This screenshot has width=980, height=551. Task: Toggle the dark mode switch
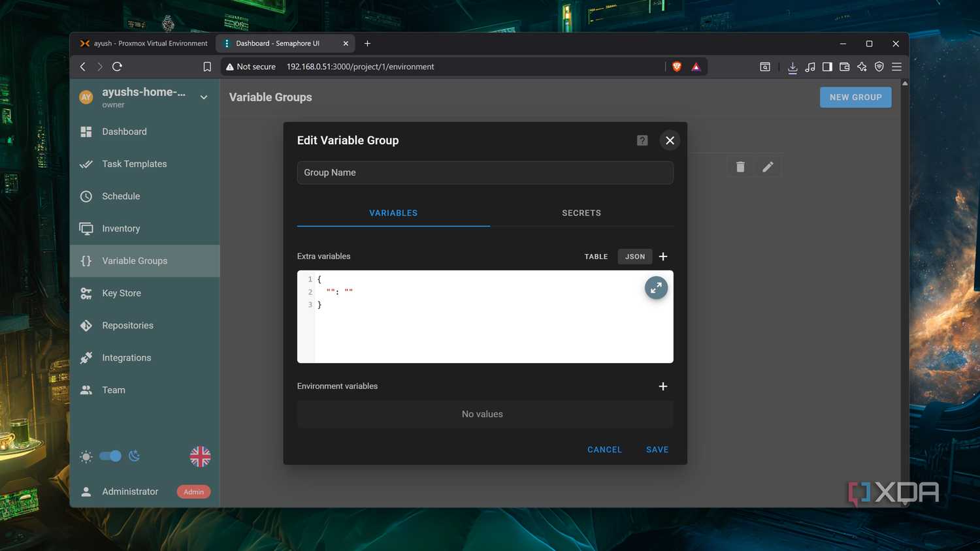tap(110, 456)
